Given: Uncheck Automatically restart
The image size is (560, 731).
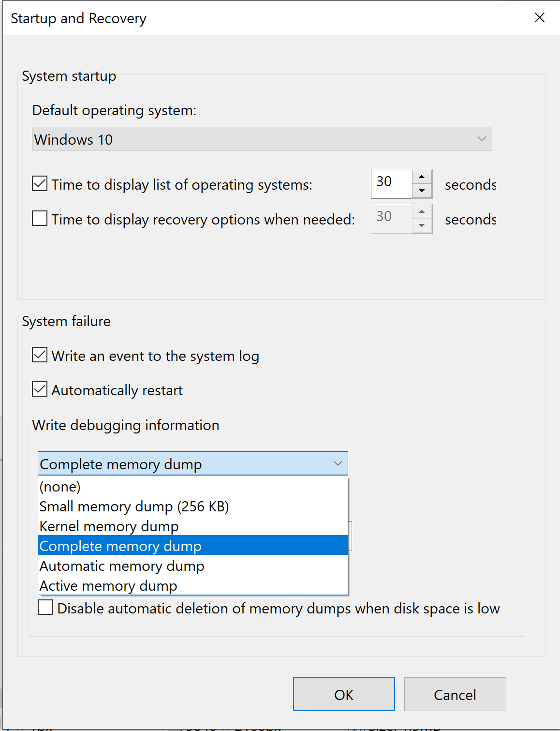Looking at the screenshot, I should click(x=39, y=389).
